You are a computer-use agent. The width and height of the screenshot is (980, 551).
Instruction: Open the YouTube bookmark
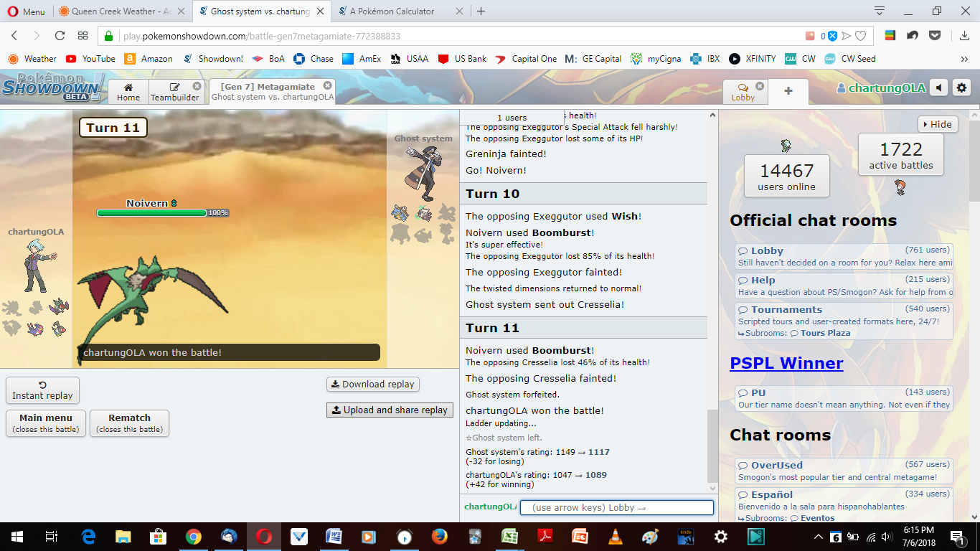coord(90,59)
